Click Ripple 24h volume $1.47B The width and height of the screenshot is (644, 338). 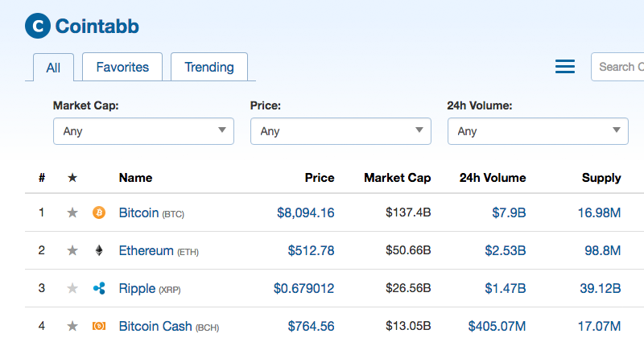tap(506, 288)
